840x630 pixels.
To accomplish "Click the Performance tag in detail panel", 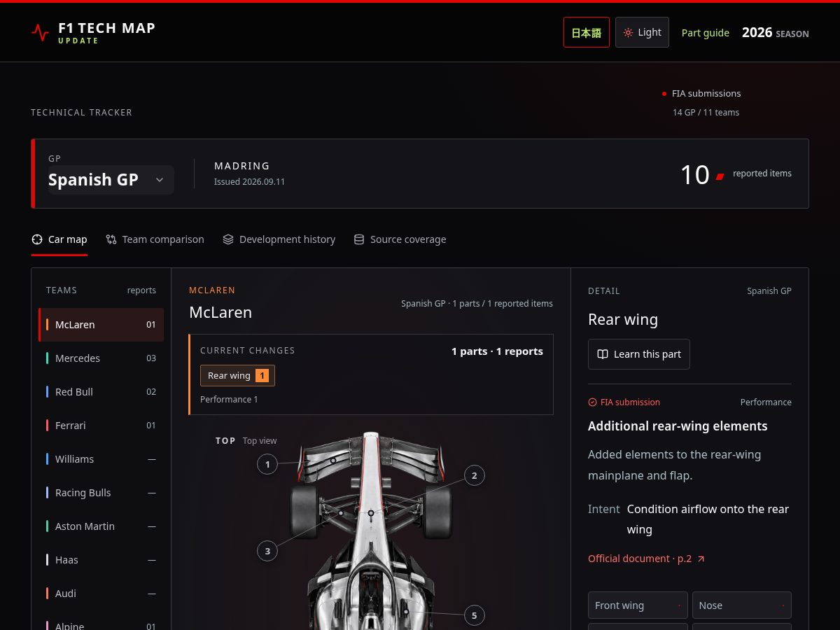I will (766, 402).
